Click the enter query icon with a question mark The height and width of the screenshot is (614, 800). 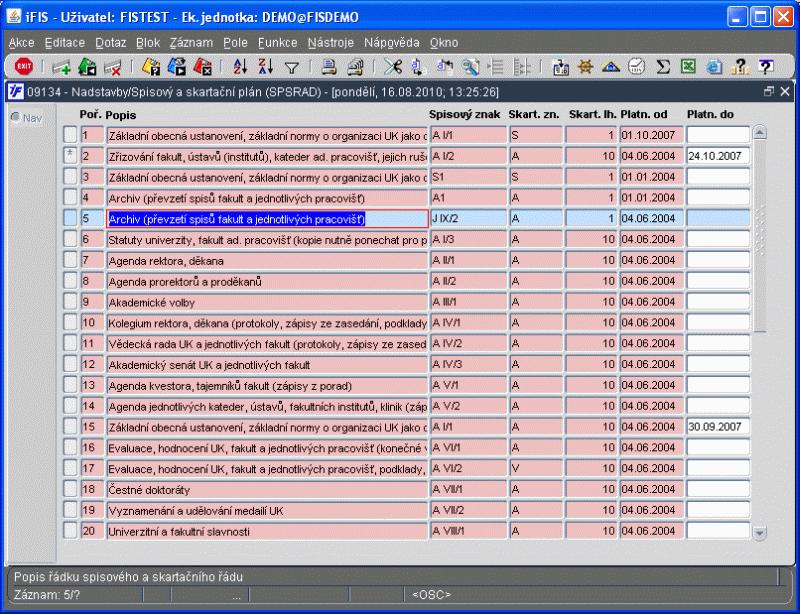(x=151, y=66)
